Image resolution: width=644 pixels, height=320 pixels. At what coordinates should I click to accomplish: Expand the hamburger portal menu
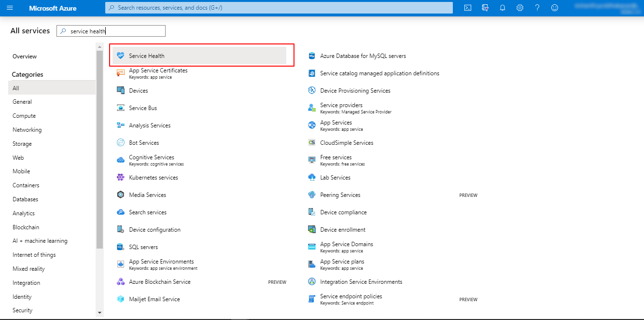tap(10, 8)
